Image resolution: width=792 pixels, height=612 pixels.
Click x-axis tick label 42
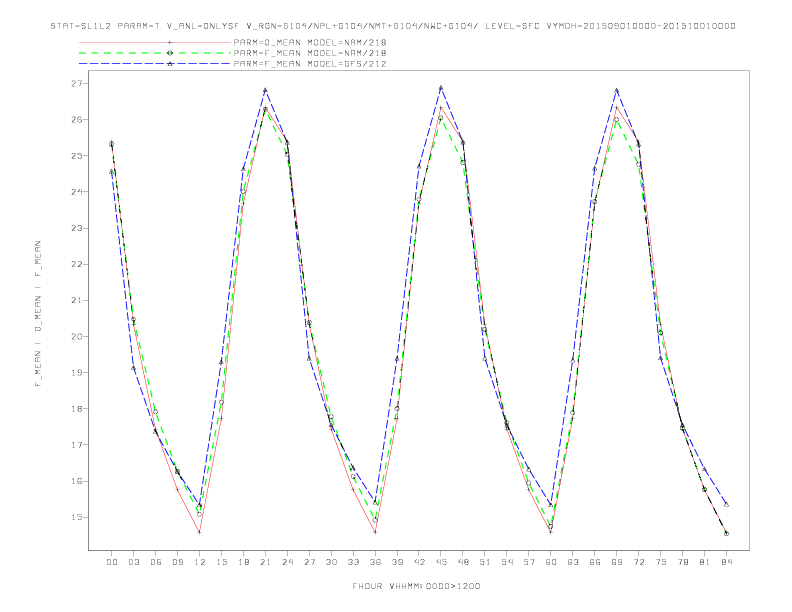coord(419,562)
